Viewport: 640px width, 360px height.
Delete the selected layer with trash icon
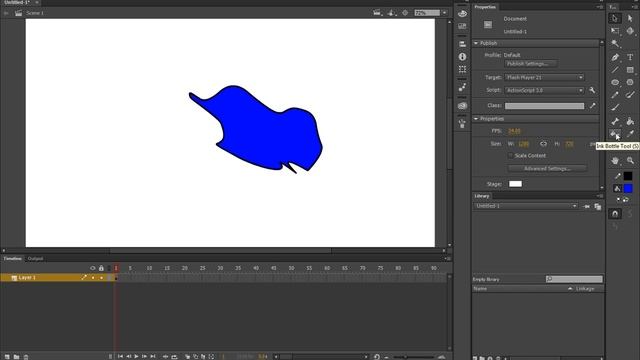26,357
